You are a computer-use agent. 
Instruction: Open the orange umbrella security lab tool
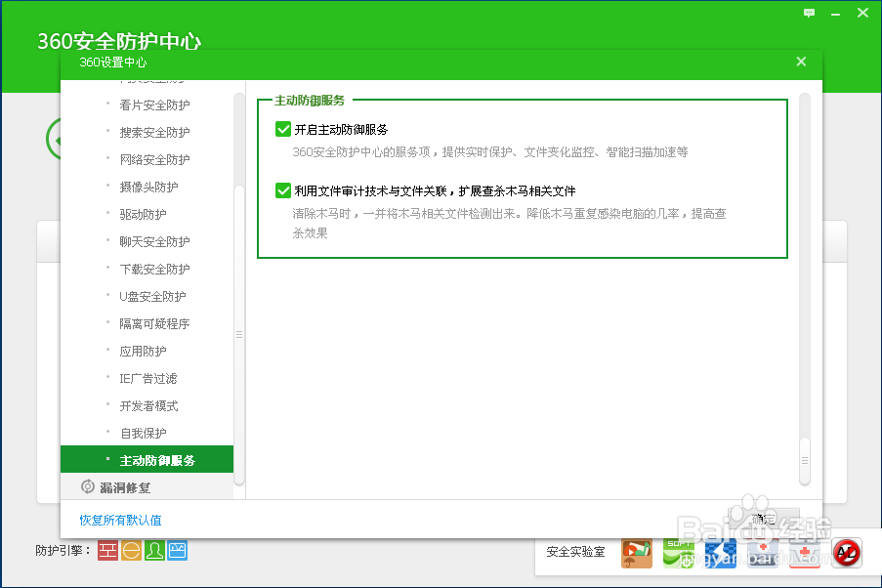click(x=636, y=554)
